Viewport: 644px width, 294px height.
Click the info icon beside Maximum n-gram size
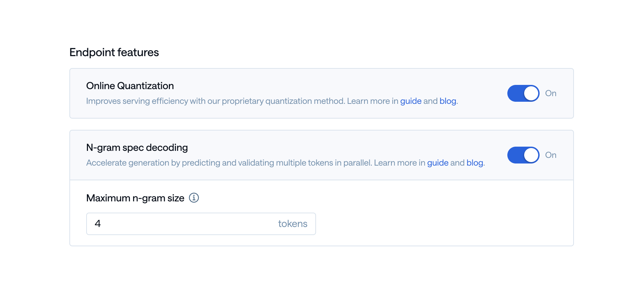[194, 198]
